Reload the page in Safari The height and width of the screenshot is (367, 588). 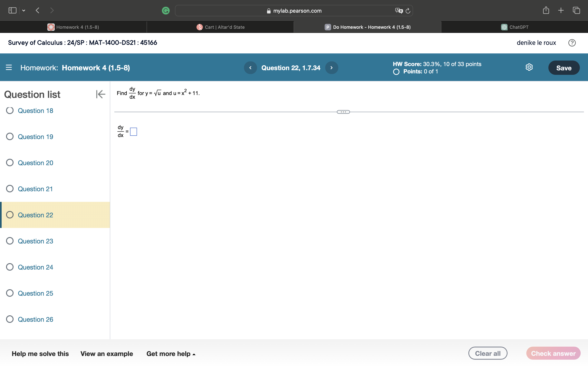click(408, 11)
